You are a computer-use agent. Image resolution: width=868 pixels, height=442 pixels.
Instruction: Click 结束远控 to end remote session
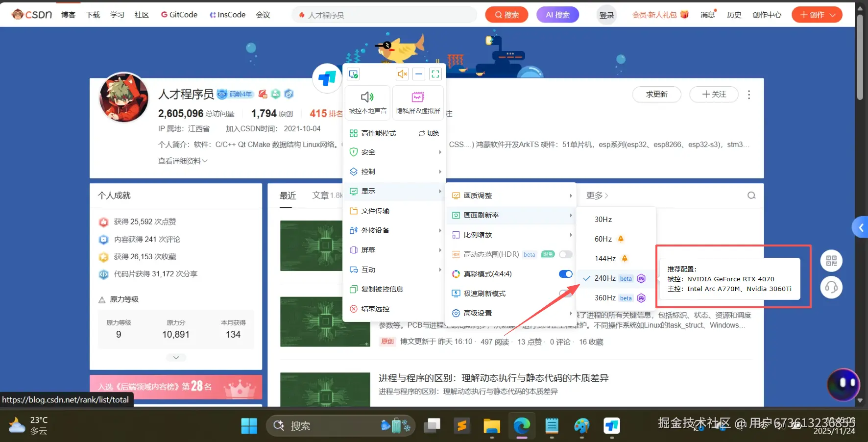395,309
